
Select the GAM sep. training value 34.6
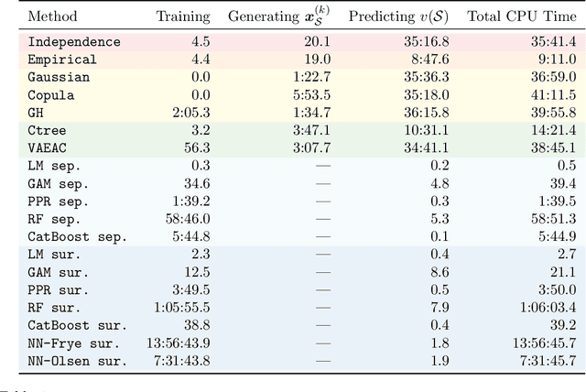[197, 184]
